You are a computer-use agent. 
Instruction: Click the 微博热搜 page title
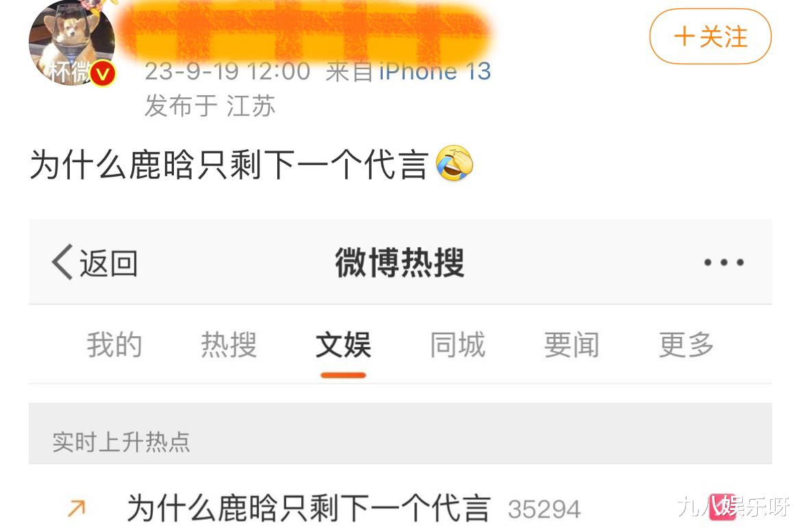tap(400, 263)
